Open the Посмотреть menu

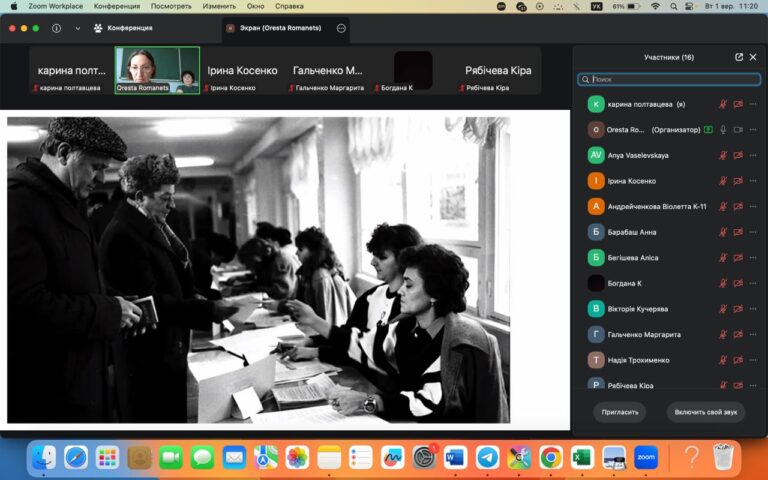click(171, 6)
